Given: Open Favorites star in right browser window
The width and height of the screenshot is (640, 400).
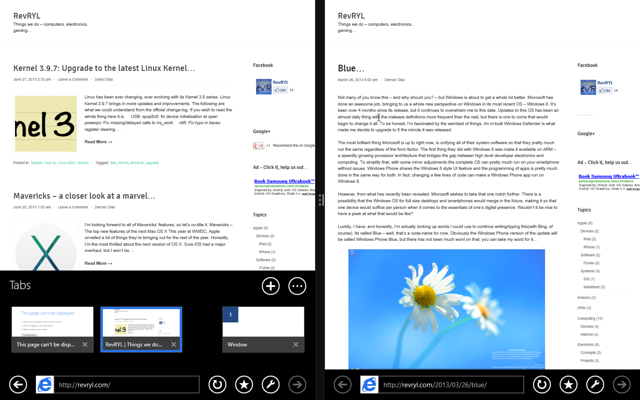Looking at the screenshot, I should point(568,384).
